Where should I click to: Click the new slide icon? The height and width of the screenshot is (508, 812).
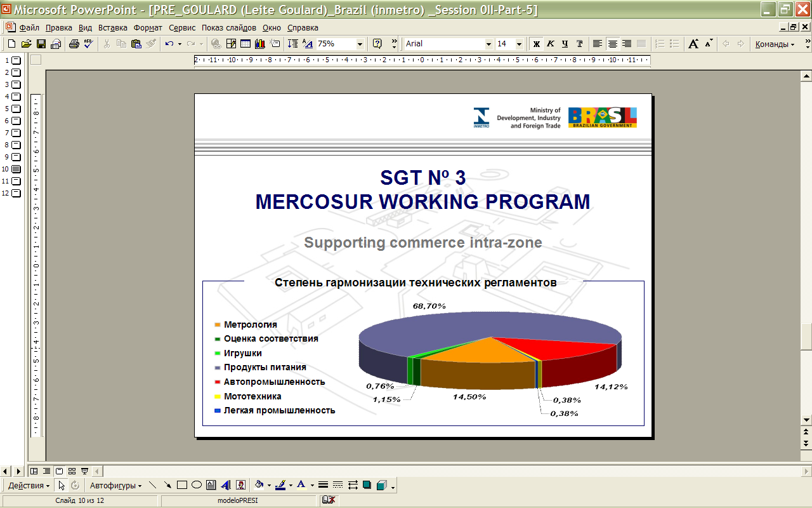(x=274, y=44)
